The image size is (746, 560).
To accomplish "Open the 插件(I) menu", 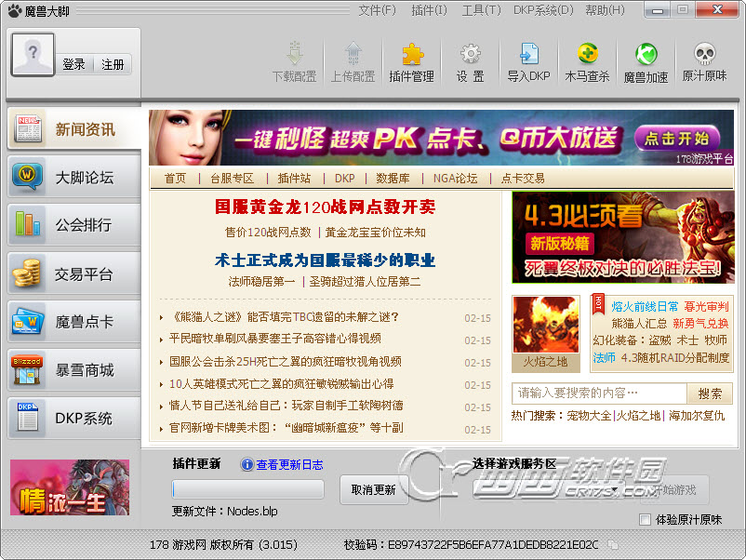I will (x=429, y=10).
